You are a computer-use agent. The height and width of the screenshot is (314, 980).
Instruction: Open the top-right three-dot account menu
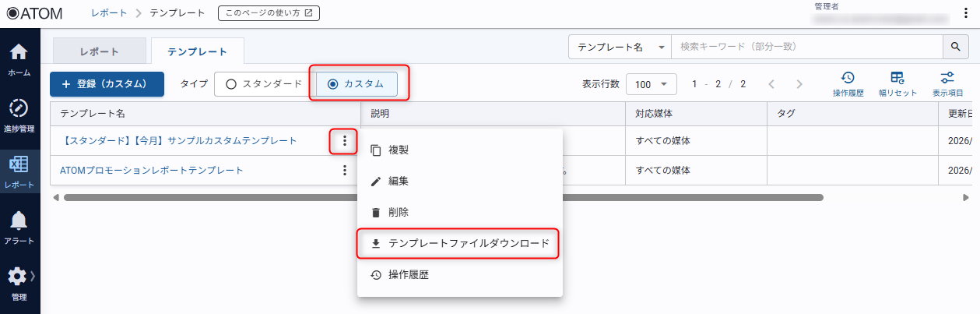(966, 13)
